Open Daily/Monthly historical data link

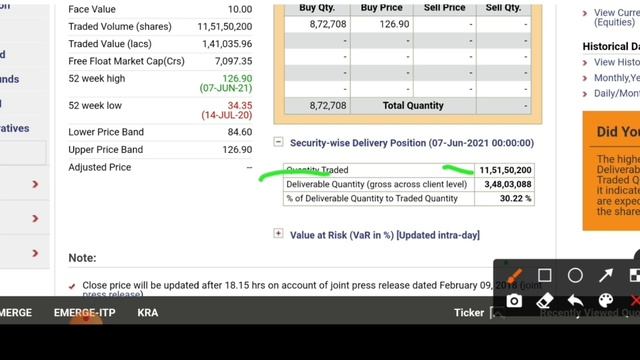(616, 93)
